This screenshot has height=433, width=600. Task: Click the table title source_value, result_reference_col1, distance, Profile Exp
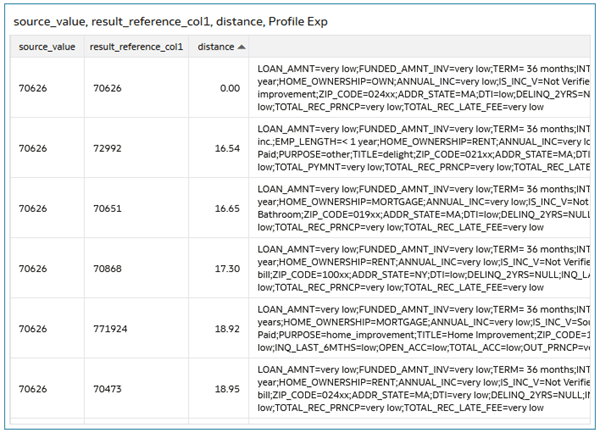171,21
